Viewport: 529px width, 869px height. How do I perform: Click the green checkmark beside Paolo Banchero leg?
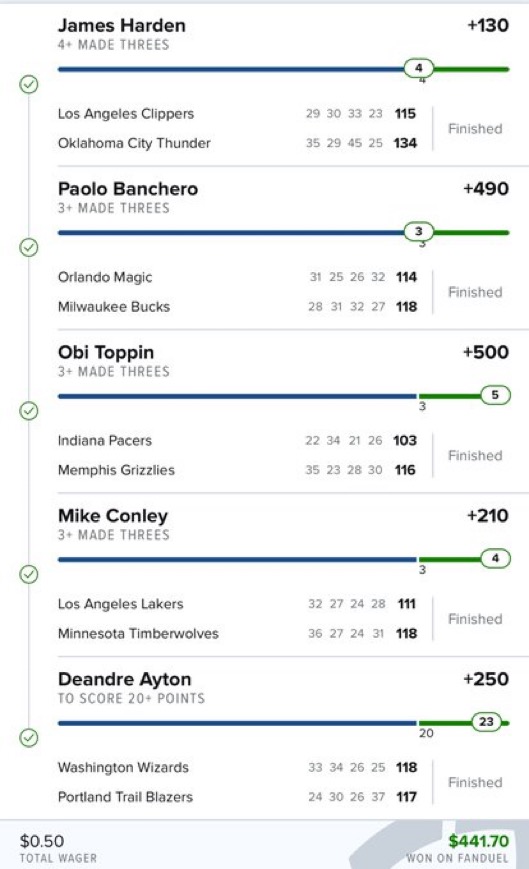point(29,247)
